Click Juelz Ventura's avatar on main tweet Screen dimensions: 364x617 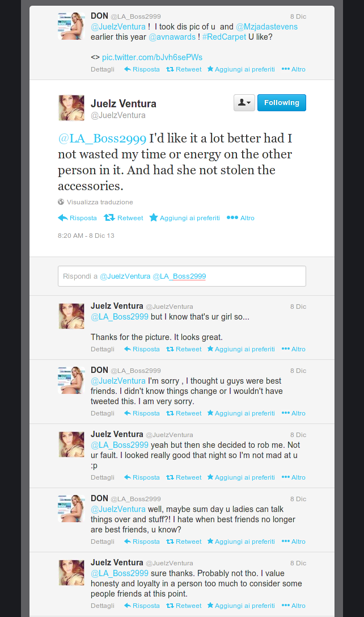tap(71, 108)
